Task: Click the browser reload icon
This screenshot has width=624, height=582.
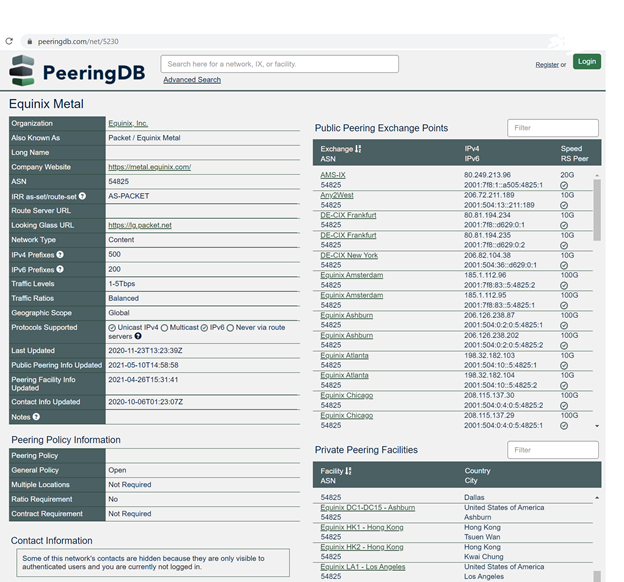Action: (x=9, y=41)
